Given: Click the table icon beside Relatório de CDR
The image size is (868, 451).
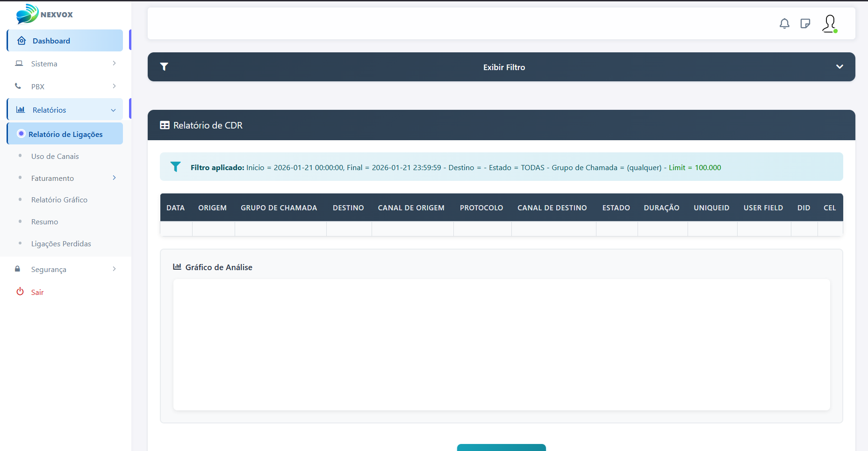Looking at the screenshot, I should (x=165, y=125).
